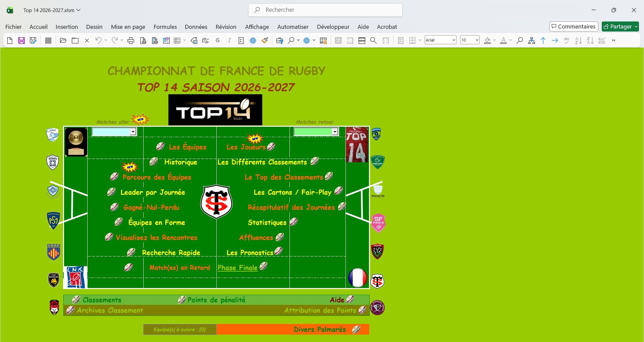Viewport: 644px width, 342px height.
Task: Expand the fill color dropdown arrow
Action: click(x=494, y=41)
